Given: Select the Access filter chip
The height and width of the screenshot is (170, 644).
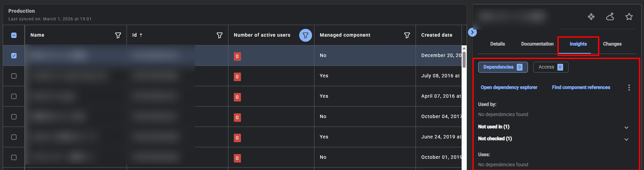Looking at the screenshot, I should 550,67.
